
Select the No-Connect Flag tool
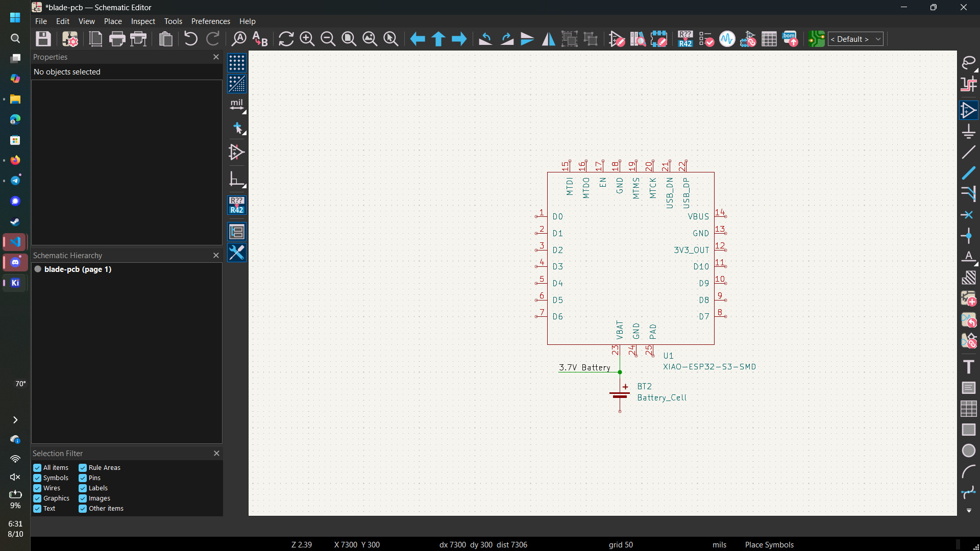coord(969,215)
